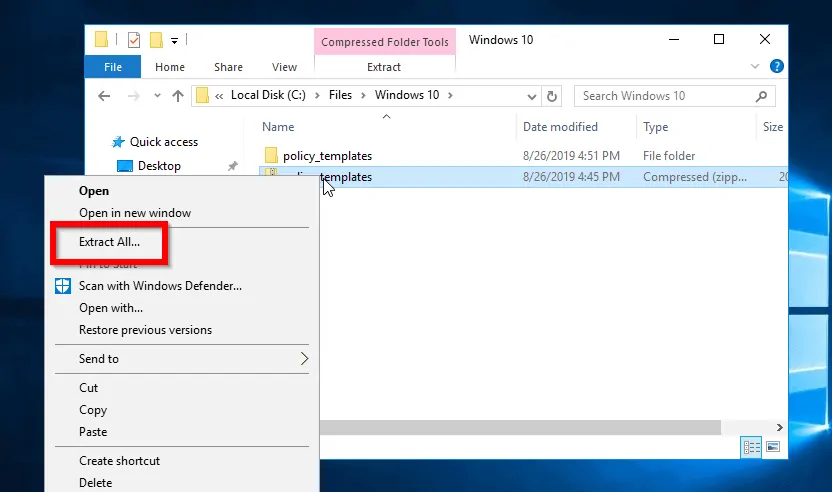Refresh the current folder view
Image resolution: width=832 pixels, height=492 pixels.
pos(552,96)
